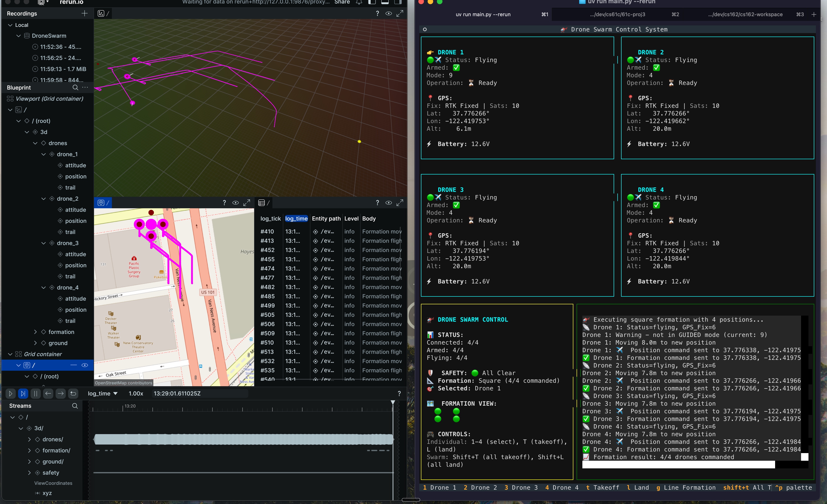827x504 pixels.
Task: Toggle visibility of the selected map view in Blueprint
Action: pos(85,365)
